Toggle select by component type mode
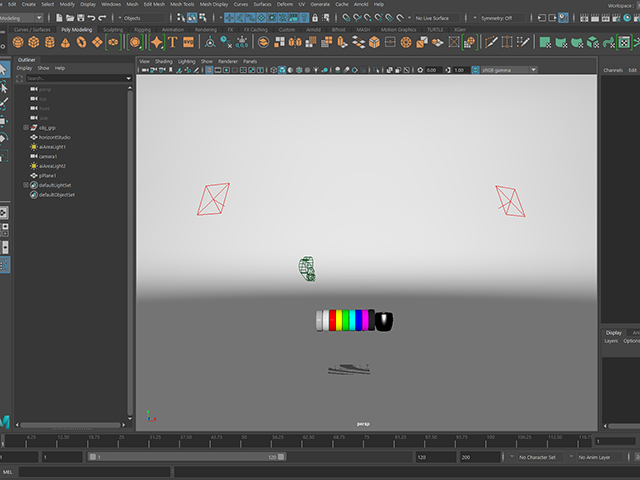The width and height of the screenshot is (640, 480). 203,18
